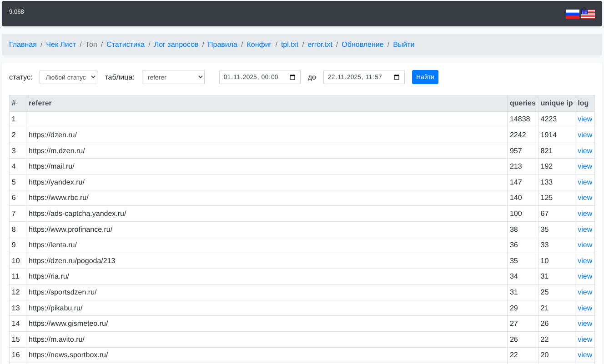This screenshot has width=604, height=364.
Task: Switch language using the US flag icon
Action: (x=588, y=14)
